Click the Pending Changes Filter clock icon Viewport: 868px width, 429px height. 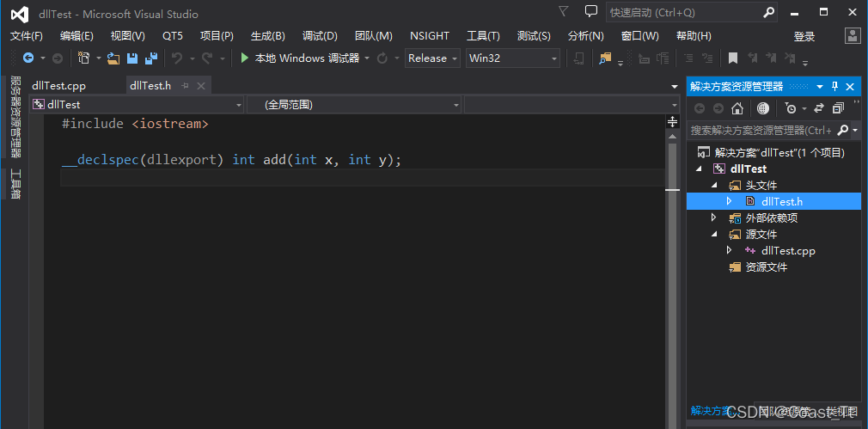tap(791, 108)
